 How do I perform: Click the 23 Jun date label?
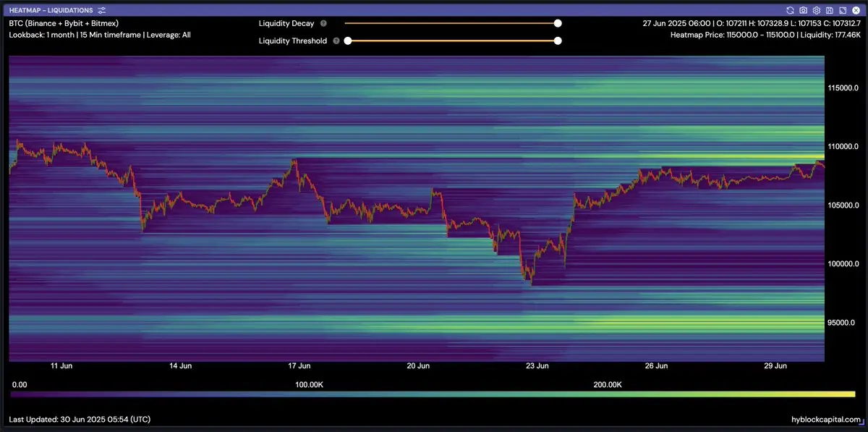click(537, 366)
